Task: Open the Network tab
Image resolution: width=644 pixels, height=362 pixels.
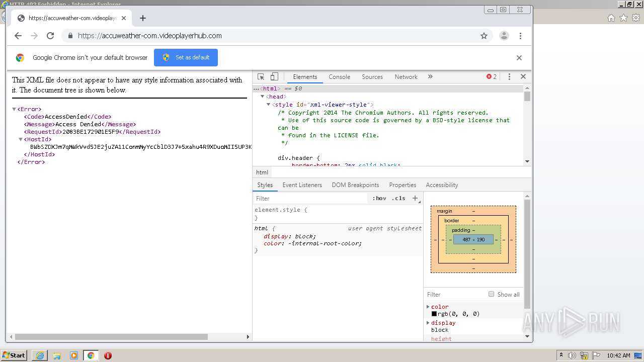Action: coord(406,77)
